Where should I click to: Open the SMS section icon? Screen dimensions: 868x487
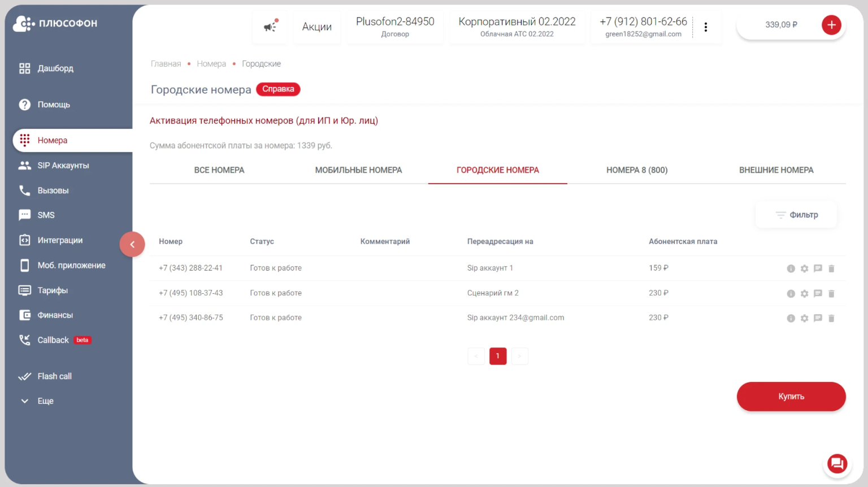coord(24,215)
